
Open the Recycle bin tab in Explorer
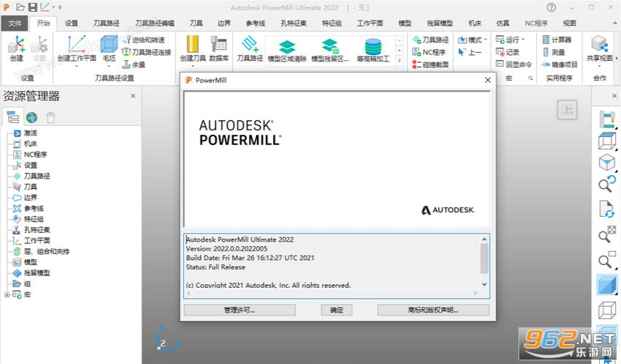tap(51, 117)
